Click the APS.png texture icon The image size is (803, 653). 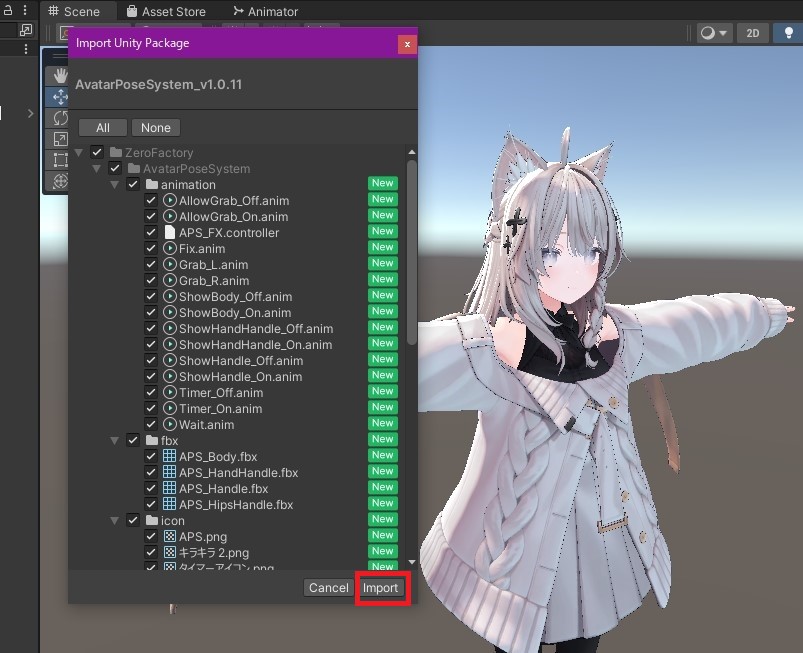(170, 536)
